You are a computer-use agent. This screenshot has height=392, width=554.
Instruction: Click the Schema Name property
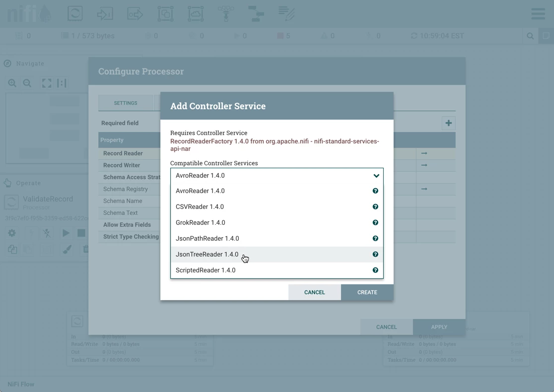(x=123, y=201)
